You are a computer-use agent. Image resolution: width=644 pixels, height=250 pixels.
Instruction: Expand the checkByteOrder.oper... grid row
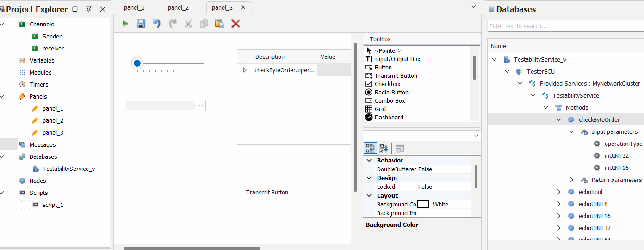pyautogui.click(x=245, y=70)
